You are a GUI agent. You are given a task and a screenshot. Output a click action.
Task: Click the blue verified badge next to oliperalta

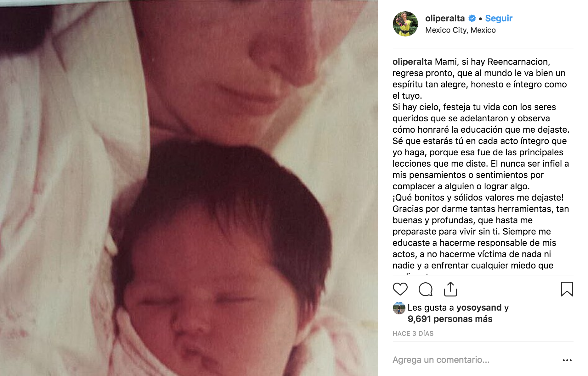pos(472,19)
